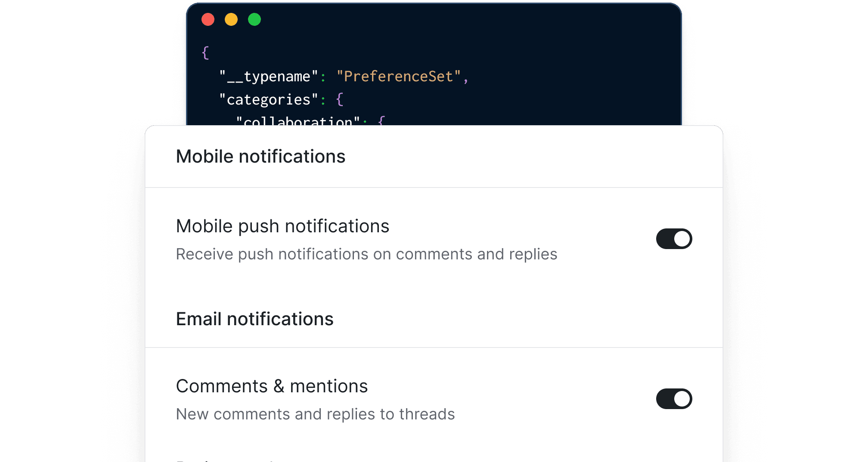Select the Mobile notifications section header
Screen dimensions: 868x462
[x=260, y=156]
